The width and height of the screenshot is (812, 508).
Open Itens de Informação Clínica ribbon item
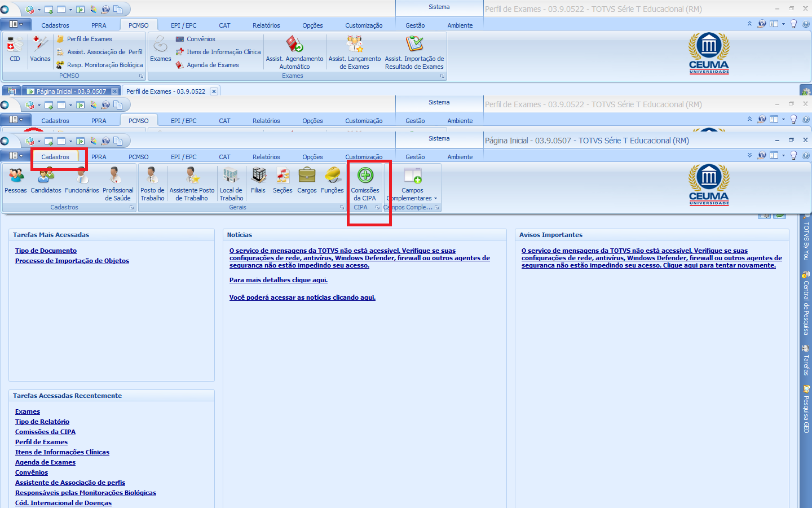pyautogui.click(x=218, y=52)
